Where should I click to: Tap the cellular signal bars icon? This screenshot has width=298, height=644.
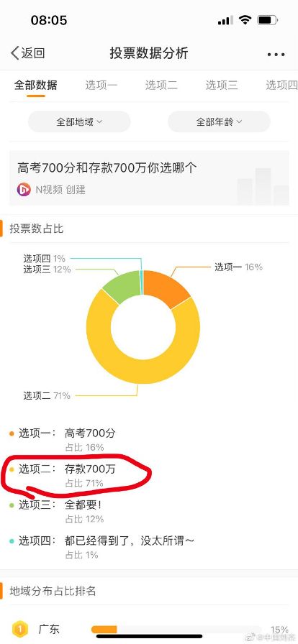coord(225,20)
